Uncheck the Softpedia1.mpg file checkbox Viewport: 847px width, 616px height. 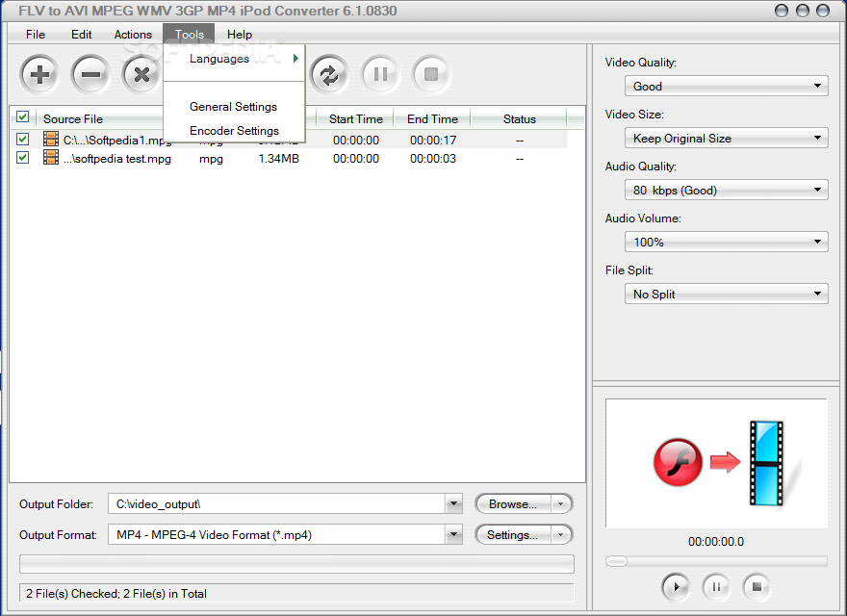click(22, 139)
